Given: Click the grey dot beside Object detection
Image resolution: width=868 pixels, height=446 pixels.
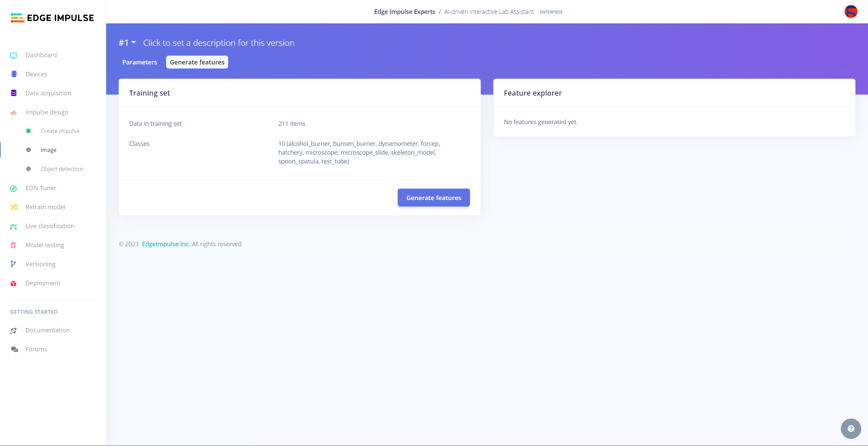Looking at the screenshot, I should 28,169.
